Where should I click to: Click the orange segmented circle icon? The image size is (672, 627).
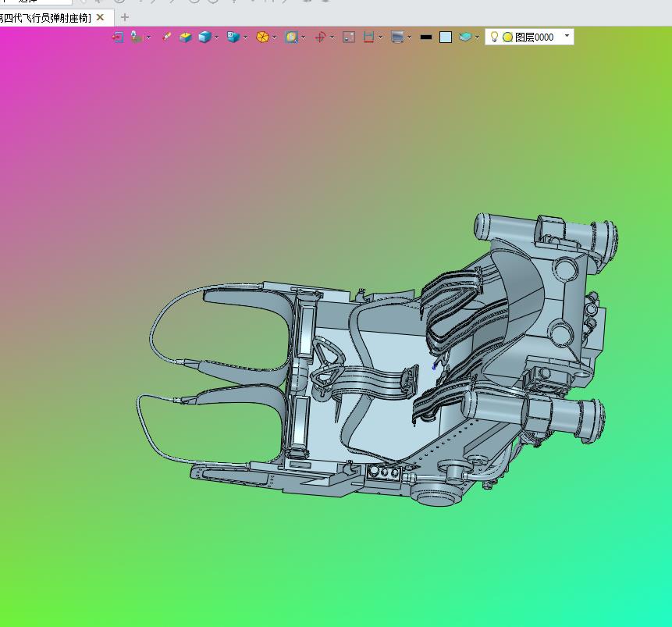point(262,37)
